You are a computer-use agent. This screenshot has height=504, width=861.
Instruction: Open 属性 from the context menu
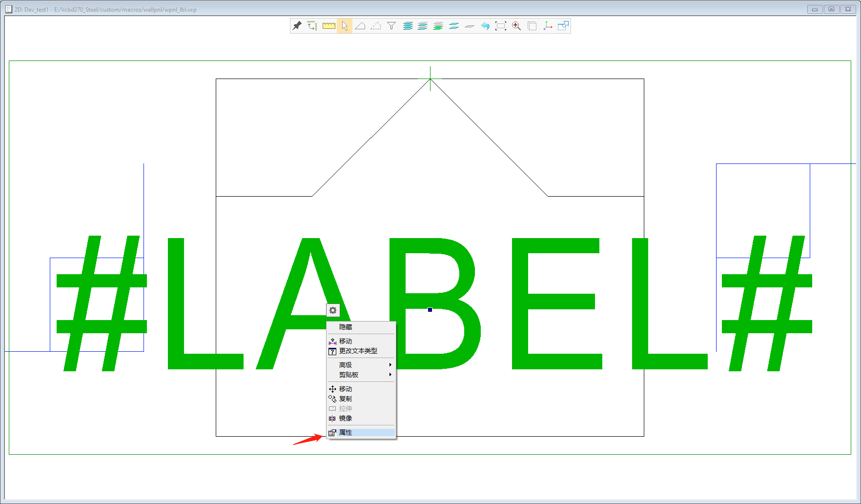pos(361,432)
